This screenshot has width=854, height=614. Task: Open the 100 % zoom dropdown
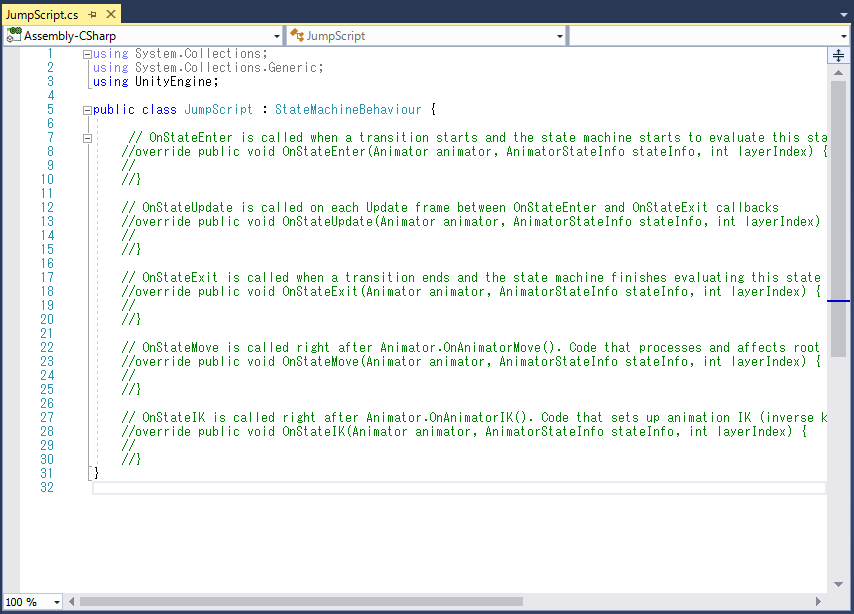point(57,602)
